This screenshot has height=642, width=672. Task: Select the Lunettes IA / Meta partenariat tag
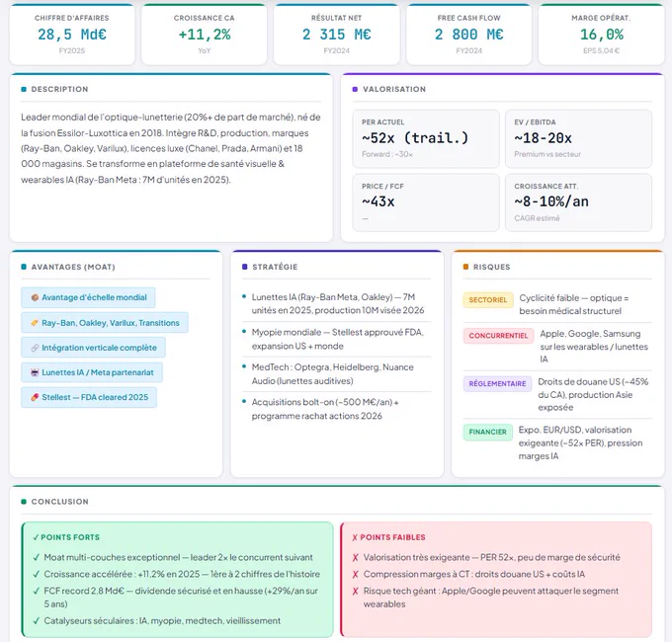92,372
